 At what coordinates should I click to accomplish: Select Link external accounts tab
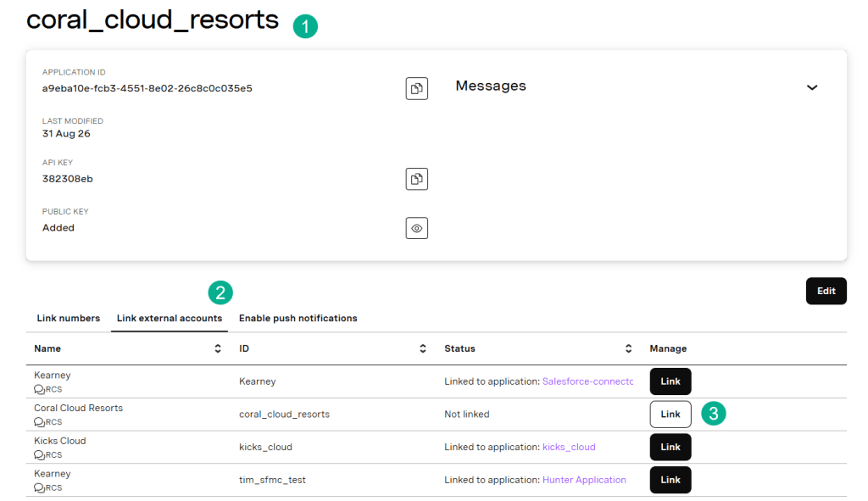[170, 318]
